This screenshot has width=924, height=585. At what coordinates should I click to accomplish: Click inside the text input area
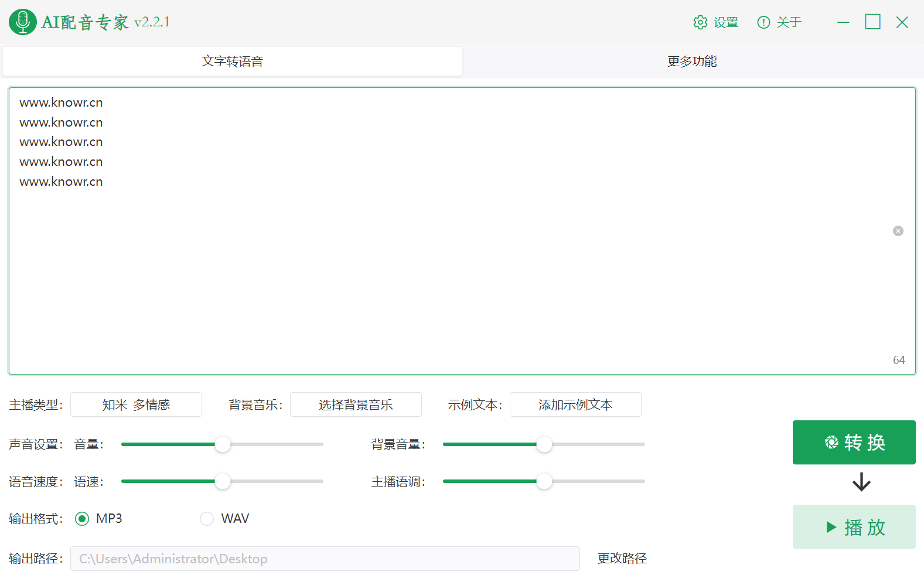point(462,231)
